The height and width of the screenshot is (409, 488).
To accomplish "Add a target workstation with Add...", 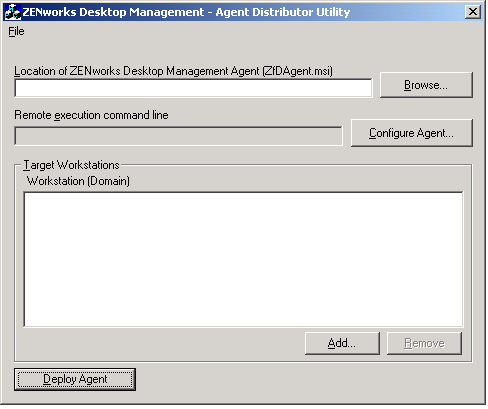I will pos(342,343).
